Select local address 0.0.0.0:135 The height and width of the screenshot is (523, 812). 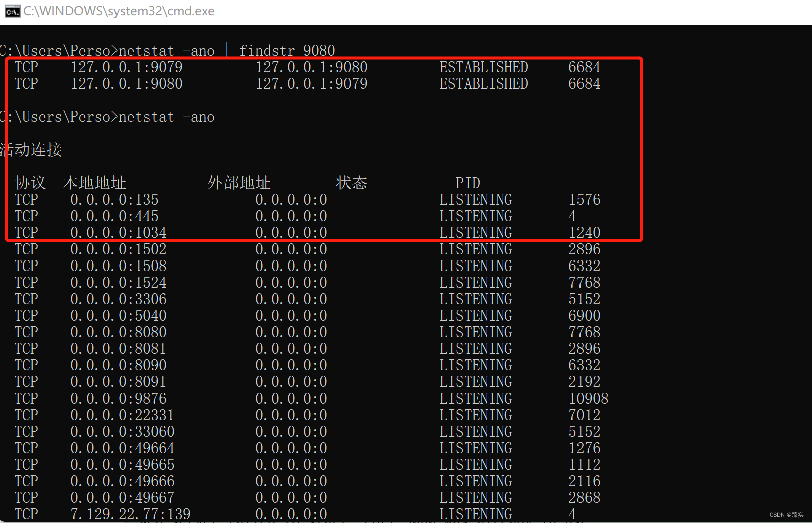114,200
